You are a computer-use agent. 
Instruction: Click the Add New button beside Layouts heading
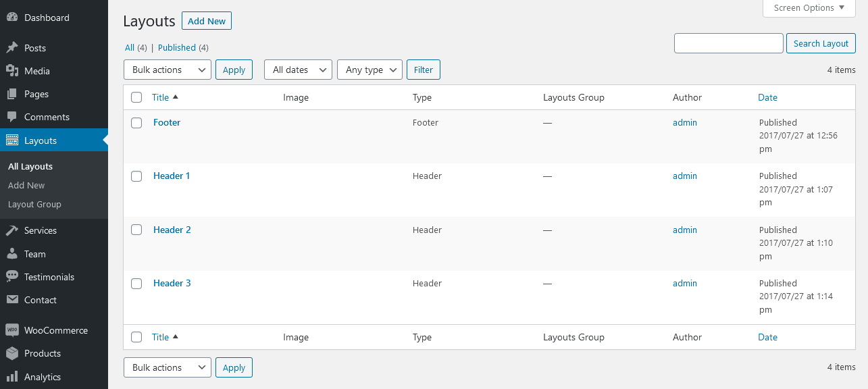coord(207,21)
